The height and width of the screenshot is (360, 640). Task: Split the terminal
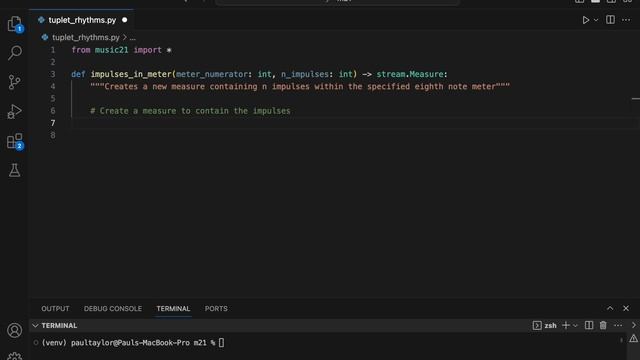click(589, 325)
